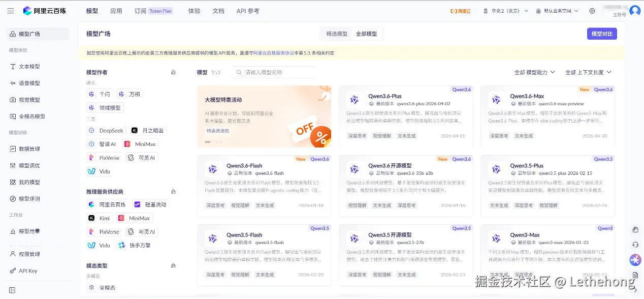The height and width of the screenshot is (299, 644).
Task: Focus the 请输入模型名称 search field
Action: (x=273, y=72)
